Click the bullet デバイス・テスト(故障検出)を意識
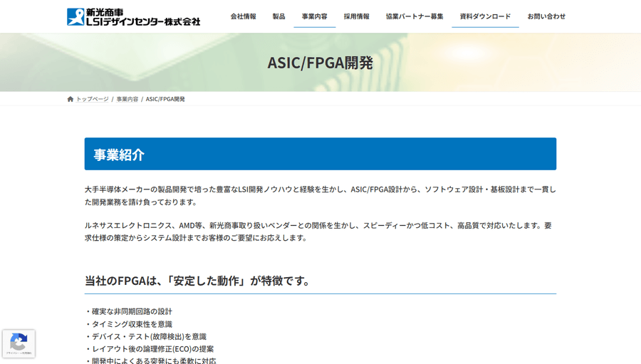The image size is (641, 364). [146, 337]
